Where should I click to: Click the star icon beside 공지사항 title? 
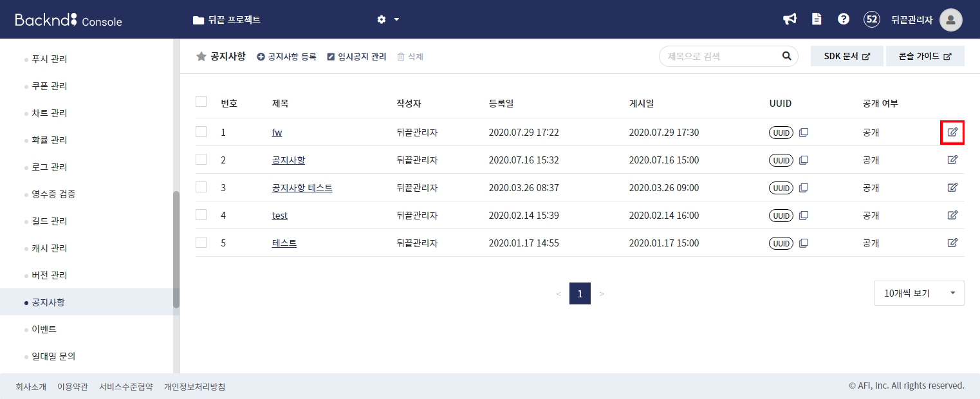point(201,56)
